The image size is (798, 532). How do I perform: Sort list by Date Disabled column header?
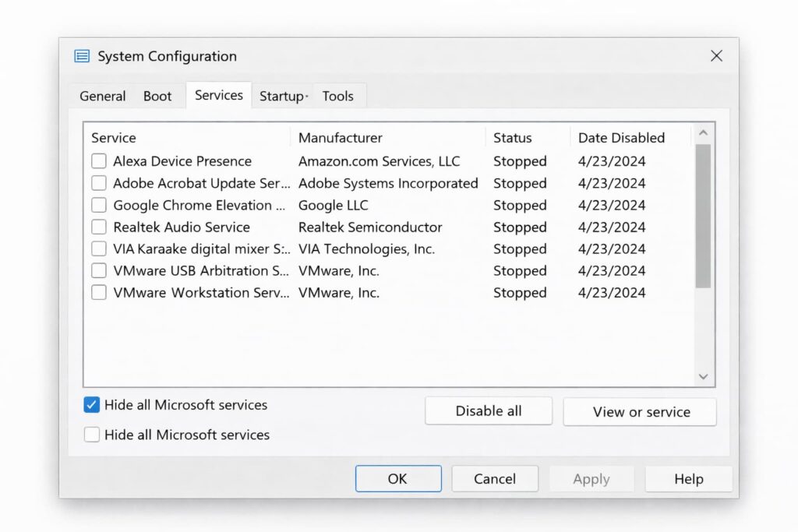point(621,138)
